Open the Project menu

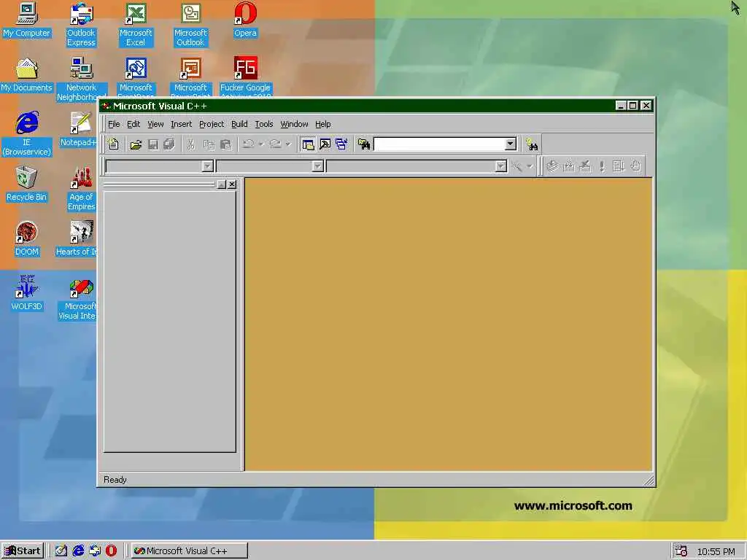point(212,124)
